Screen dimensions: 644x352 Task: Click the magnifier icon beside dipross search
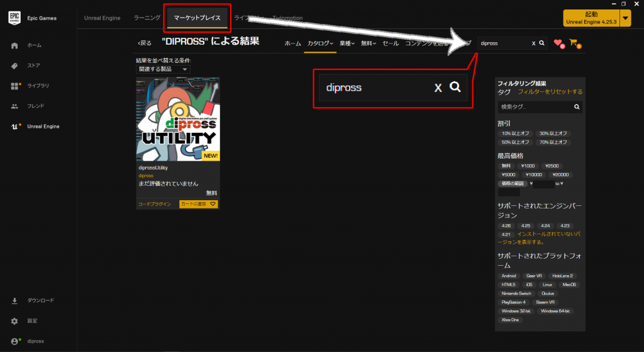coord(541,43)
